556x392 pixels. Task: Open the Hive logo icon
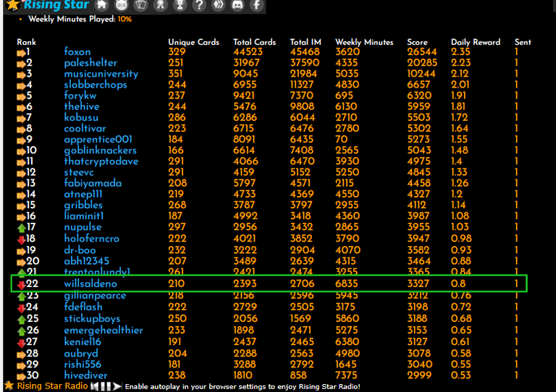(x=218, y=4)
